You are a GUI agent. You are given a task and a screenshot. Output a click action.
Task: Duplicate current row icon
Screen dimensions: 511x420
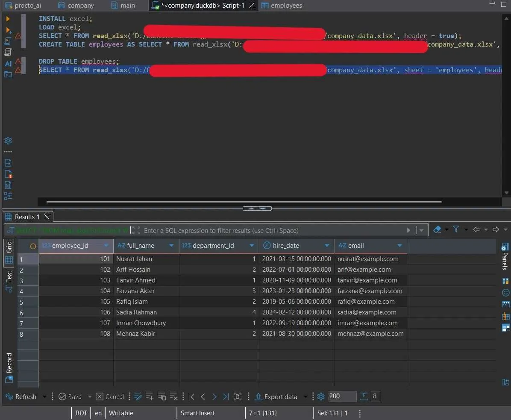(162, 397)
